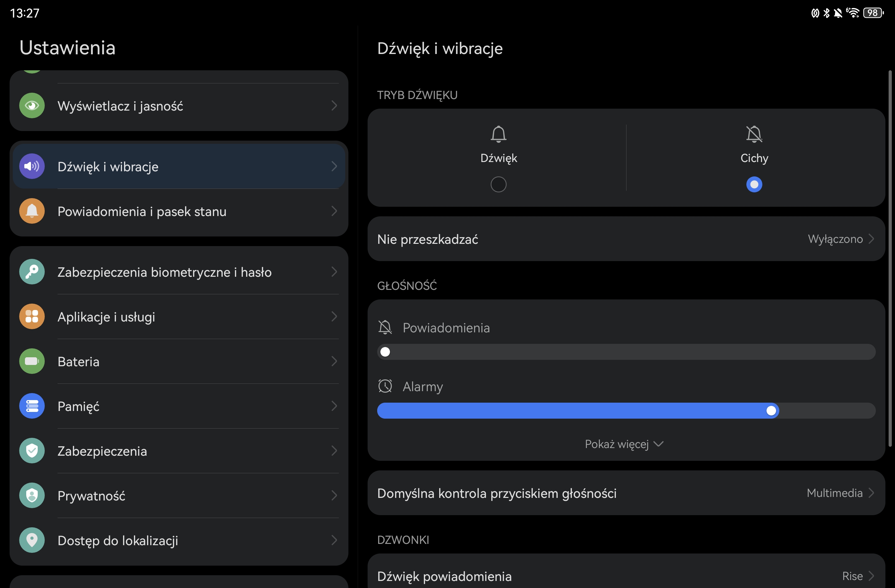This screenshot has width=895, height=588.
Task: Tap the crossed bell Cichy mode icon
Action: click(754, 134)
